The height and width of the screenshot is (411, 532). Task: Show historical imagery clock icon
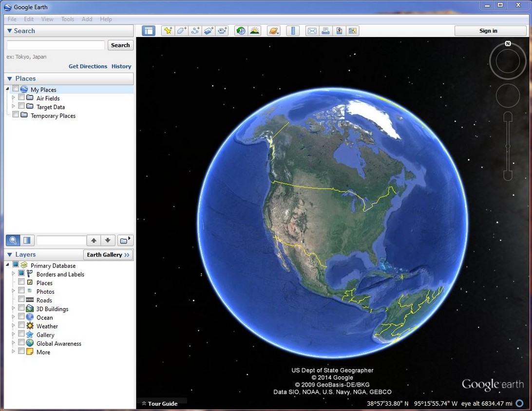241,31
